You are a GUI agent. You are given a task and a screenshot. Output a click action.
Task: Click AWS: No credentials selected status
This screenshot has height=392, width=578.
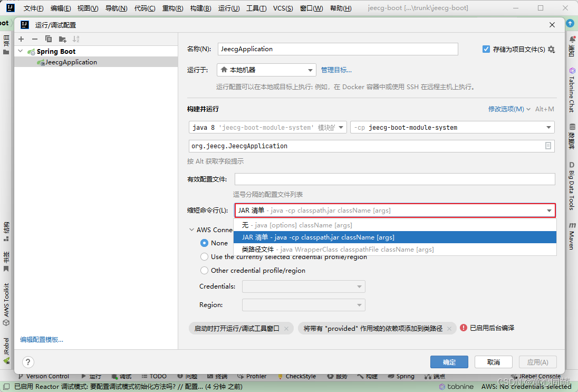[x=526, y=387]
